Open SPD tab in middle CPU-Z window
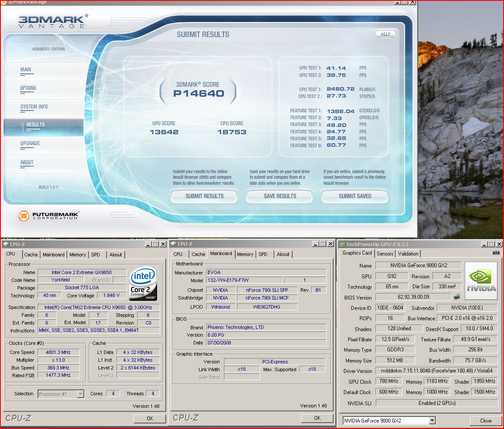 (x=263, y=254)
